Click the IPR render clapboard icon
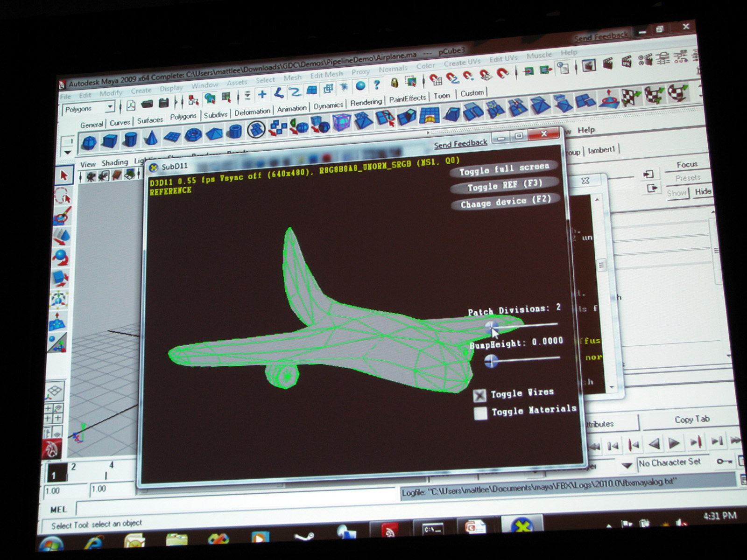This screenshot has height=560, width=747. [627, 62]
